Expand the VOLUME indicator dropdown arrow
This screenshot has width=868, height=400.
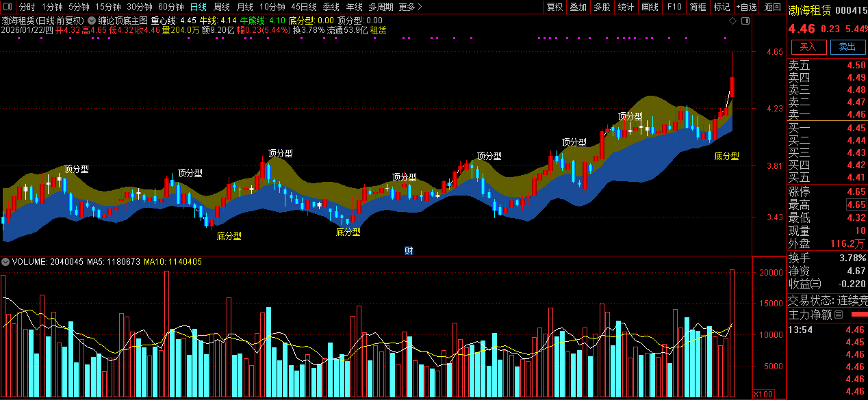coord(5,262)
